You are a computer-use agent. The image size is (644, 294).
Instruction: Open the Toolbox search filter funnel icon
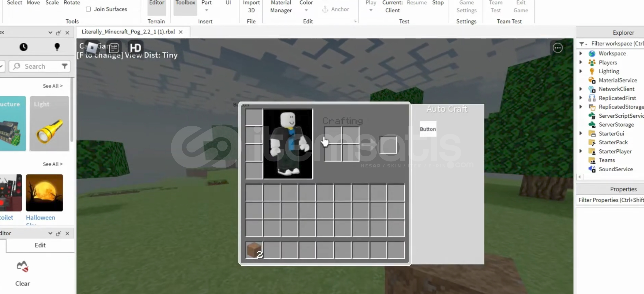(64, 66)
